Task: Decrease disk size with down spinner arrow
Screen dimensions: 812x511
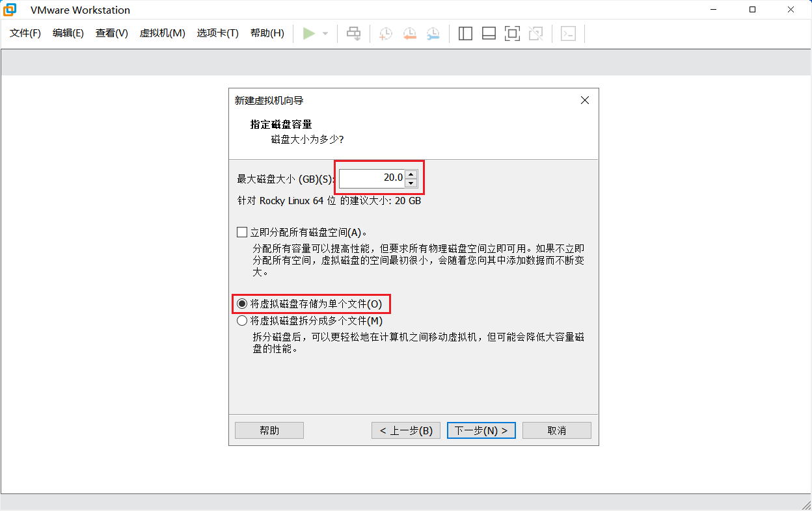Action: click(411, 183)
